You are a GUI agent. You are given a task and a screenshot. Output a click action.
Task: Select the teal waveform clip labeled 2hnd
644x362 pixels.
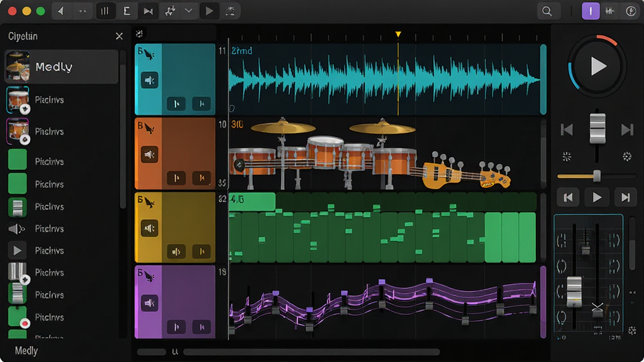pos(384,79)
